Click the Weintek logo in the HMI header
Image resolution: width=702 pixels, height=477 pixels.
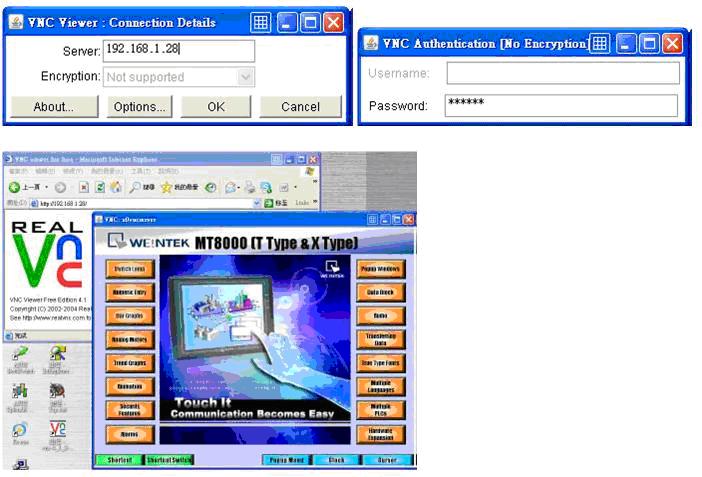pyautogui.click(x=149, y=242)
